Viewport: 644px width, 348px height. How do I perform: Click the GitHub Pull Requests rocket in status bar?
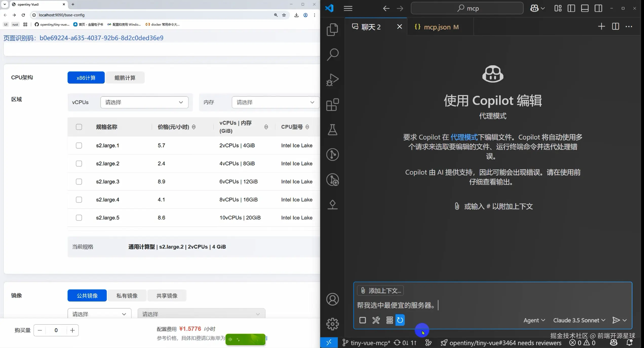pyautogui.click(x=444, y=343)
